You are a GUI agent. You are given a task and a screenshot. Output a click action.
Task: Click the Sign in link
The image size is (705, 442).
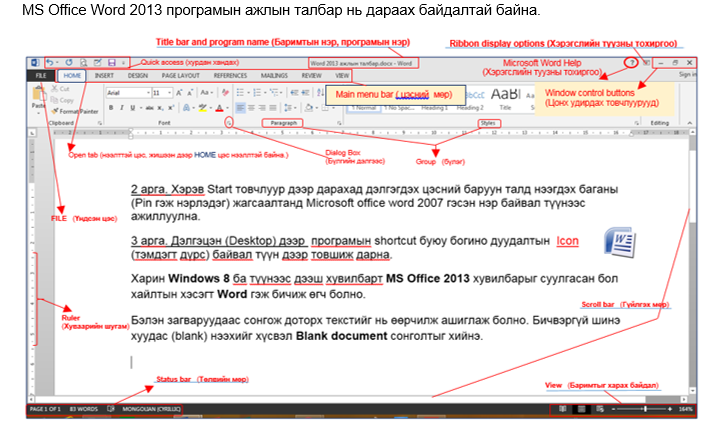pos(687,74)
